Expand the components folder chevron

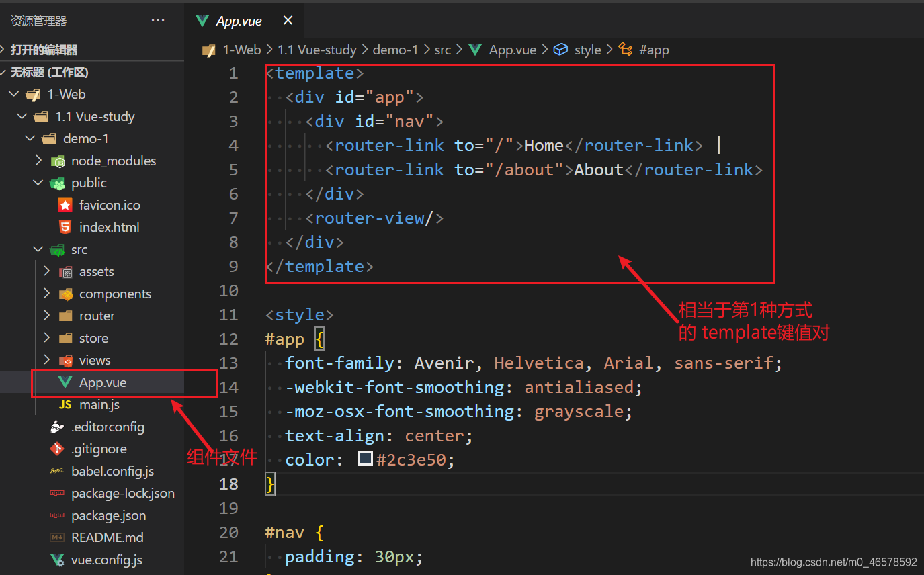(46, 294)
